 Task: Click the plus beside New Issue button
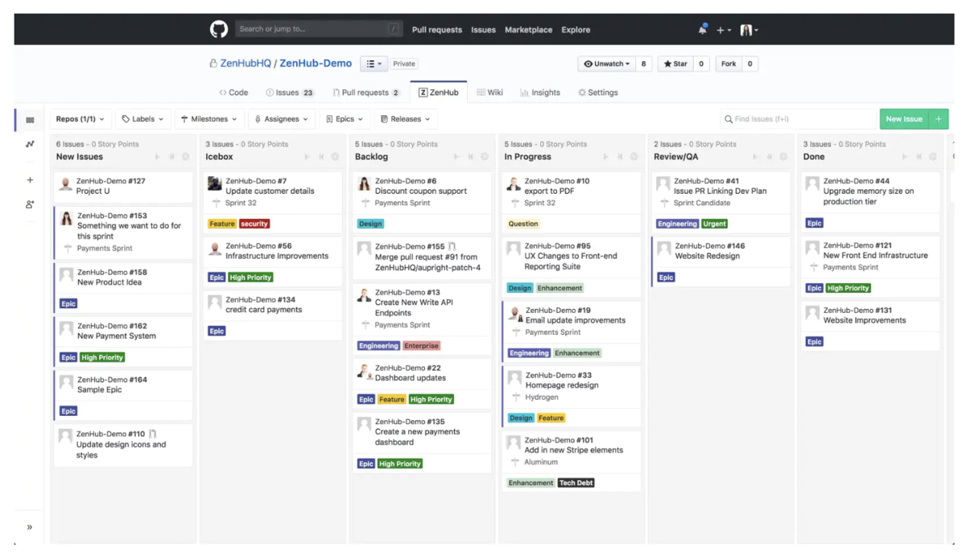click(939, 119)
